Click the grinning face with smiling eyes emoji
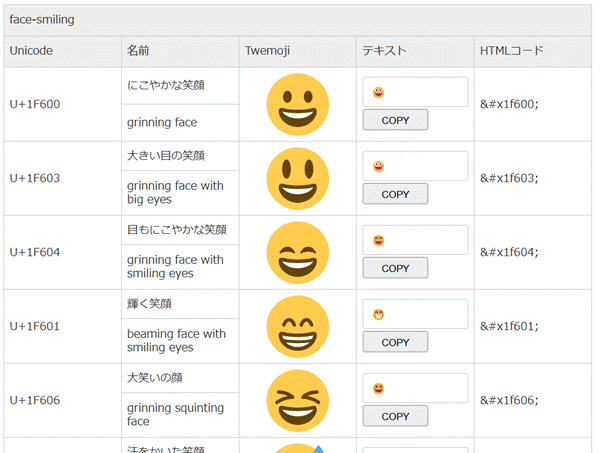This screenshot has width=602, height=453. coord(298,253)
